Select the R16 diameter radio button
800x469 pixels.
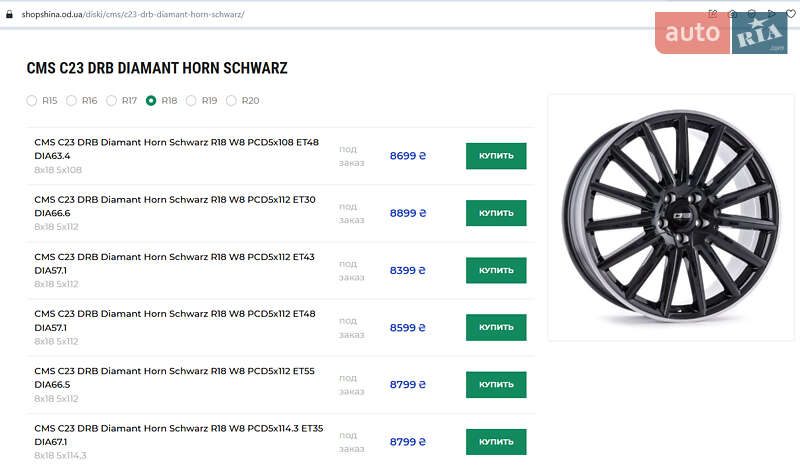click(x=71, y=101)
